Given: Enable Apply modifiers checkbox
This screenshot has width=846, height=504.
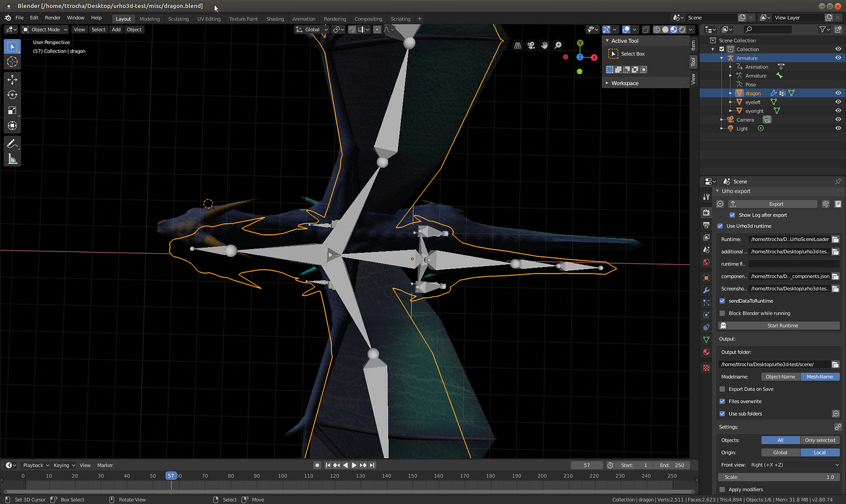Looking at the screenshot, I should 722,490.
